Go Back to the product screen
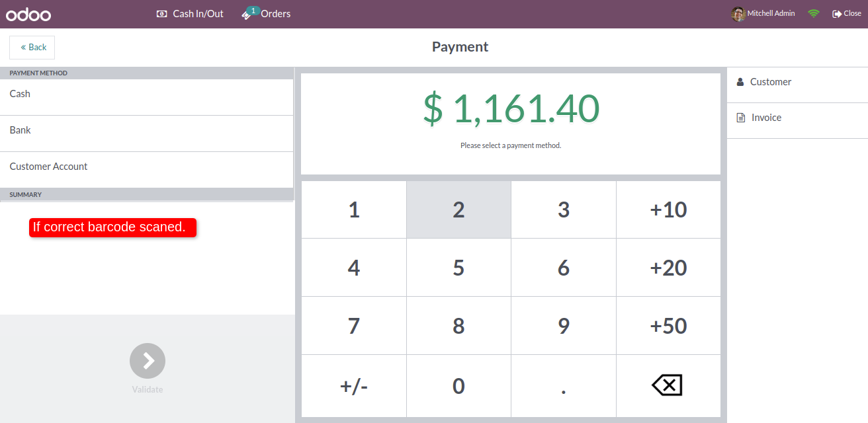868x423 pixels. point(32,48)
